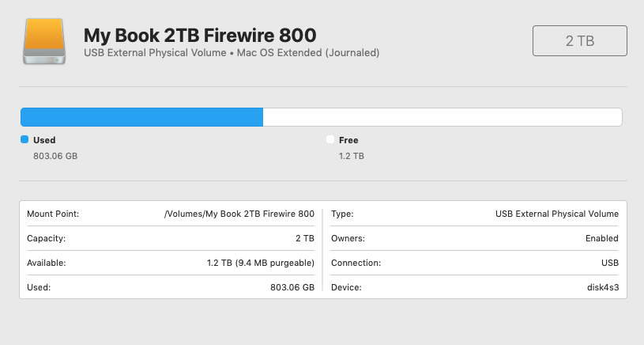Select the Mount Point path value

point(239,214)
